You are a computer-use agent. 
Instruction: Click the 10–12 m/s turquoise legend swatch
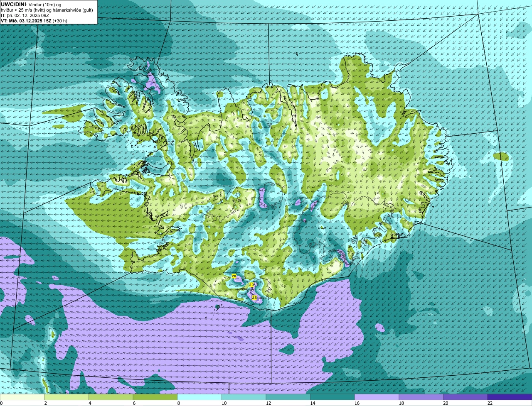pos(244,397)
